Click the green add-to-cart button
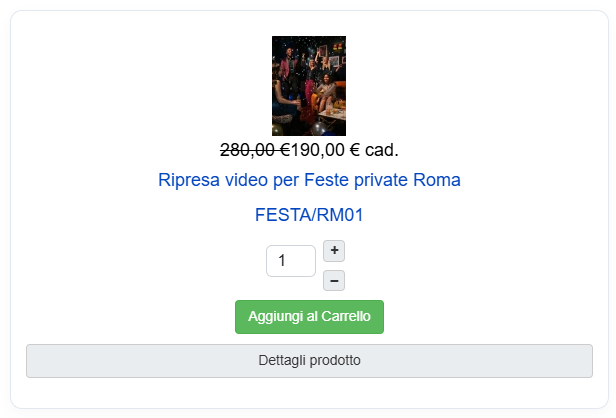The image size is (616, 418). tap(310, 317)
